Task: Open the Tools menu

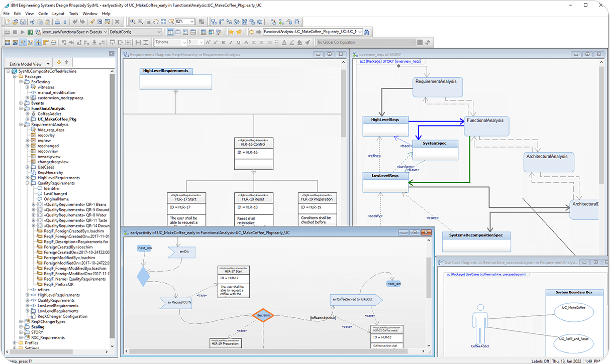Action: pos(74,14)
